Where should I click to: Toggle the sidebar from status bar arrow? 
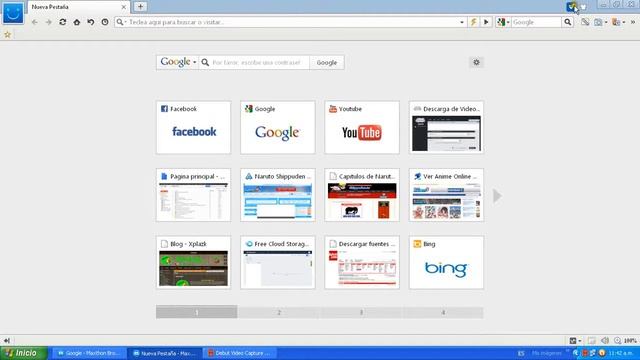[7, 340]
